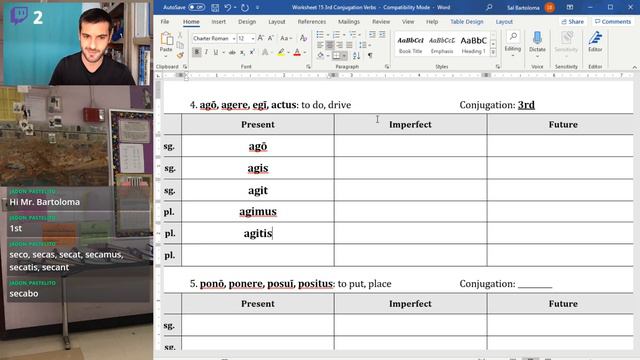
Task: Switch to the Design tab
Action: [x=247, y=22]
